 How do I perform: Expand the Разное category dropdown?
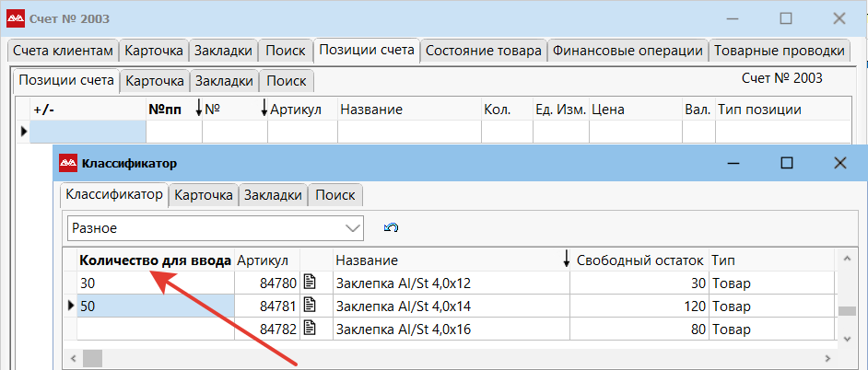coord(351,228)
